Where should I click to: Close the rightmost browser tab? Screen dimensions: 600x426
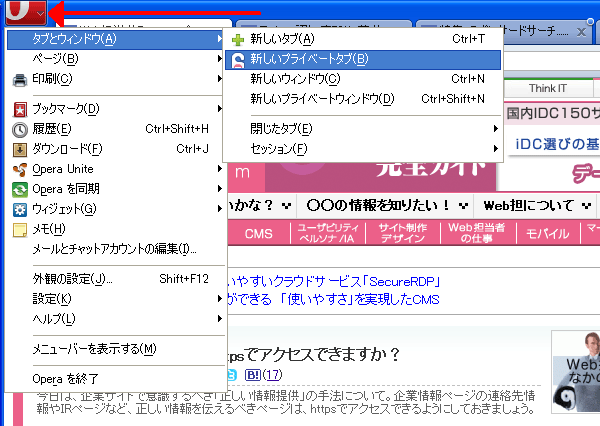click(x=581, y=32)
